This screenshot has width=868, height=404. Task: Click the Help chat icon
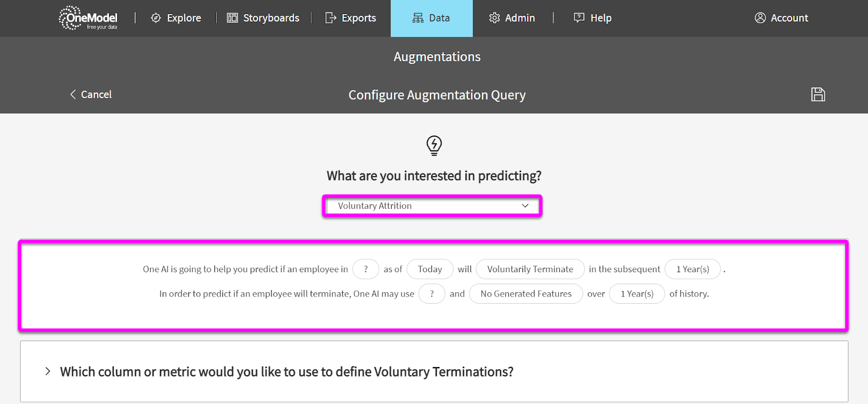click(x=579, y=18)
